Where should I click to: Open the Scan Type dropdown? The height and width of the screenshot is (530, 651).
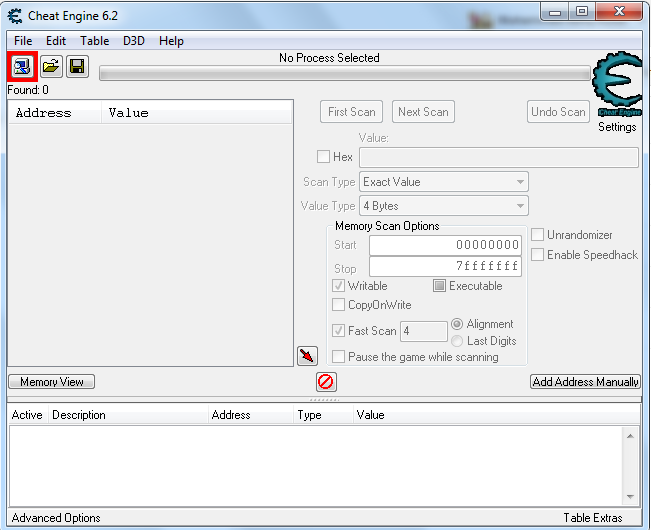pyautogui.click(x=444, y=182)
